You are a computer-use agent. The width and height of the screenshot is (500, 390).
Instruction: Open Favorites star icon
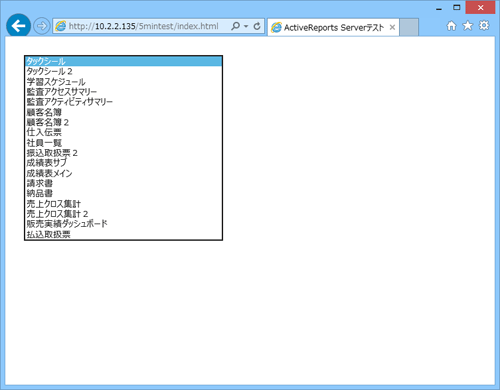click(x=468, y=26)
